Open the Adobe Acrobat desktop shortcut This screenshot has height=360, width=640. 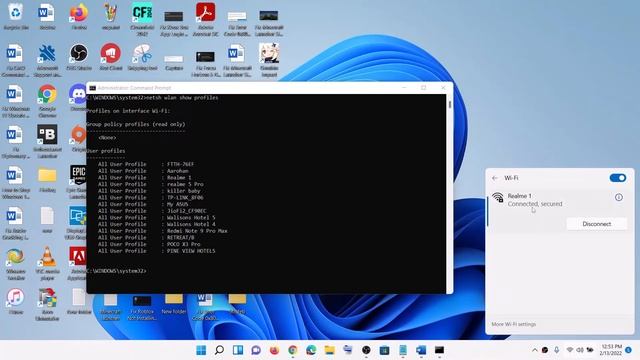pos(205,18)
